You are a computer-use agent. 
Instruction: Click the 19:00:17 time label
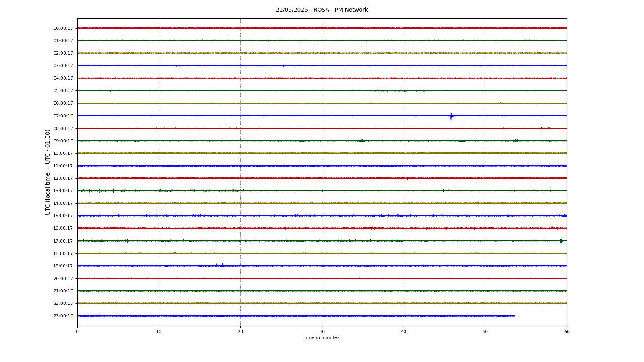pyautogui.click(x=63, y=266)
